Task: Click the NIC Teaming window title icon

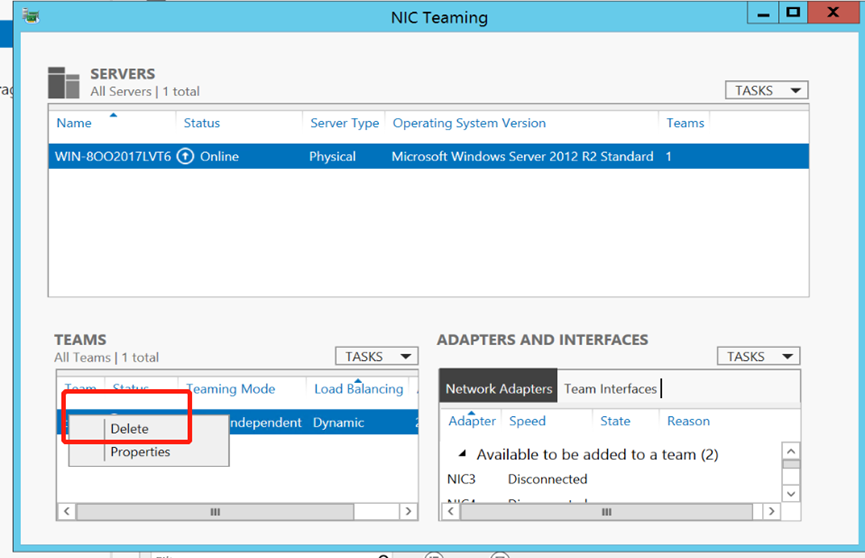Action: [31, 15]
